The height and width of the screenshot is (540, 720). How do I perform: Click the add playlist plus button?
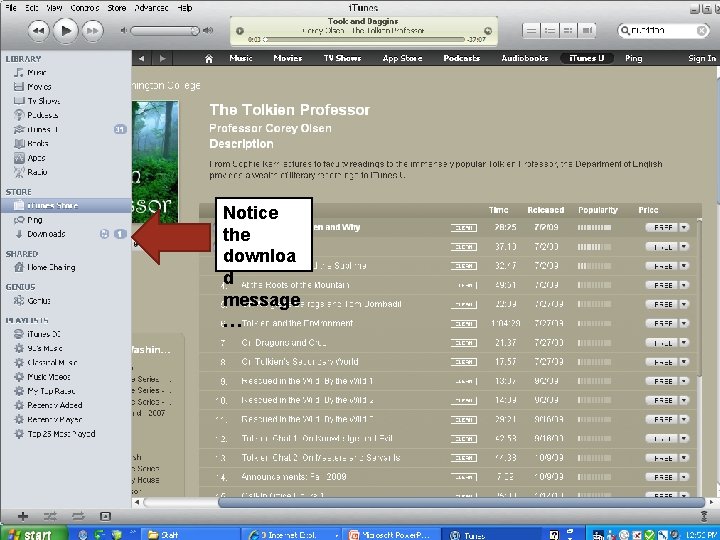pos(22,517)
